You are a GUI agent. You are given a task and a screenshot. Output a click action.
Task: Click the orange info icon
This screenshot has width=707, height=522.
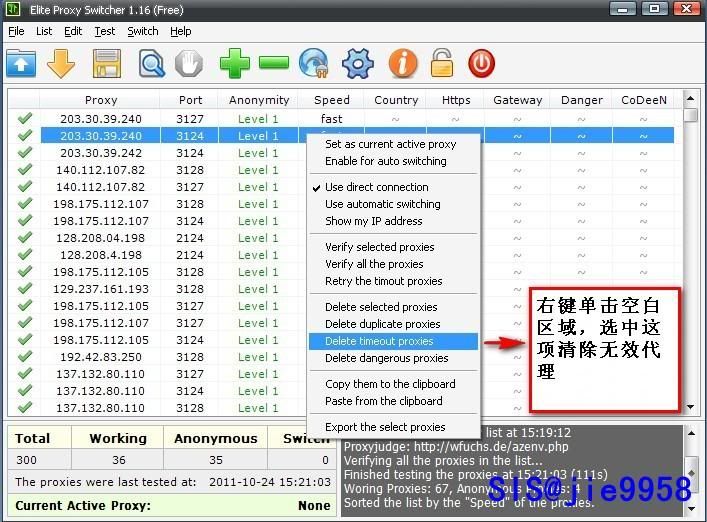pos(403,64)
